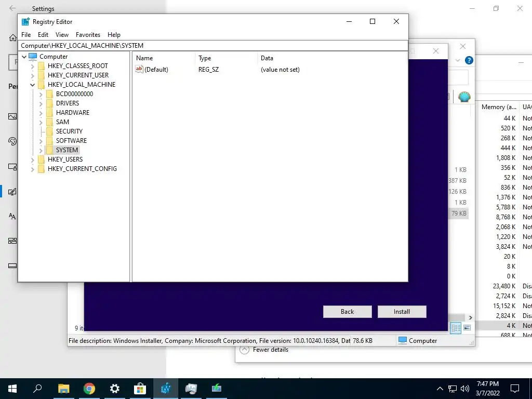Open the Action Center notifications icon
This screenshot has width=532, height=399.
[x=515, y=389]
